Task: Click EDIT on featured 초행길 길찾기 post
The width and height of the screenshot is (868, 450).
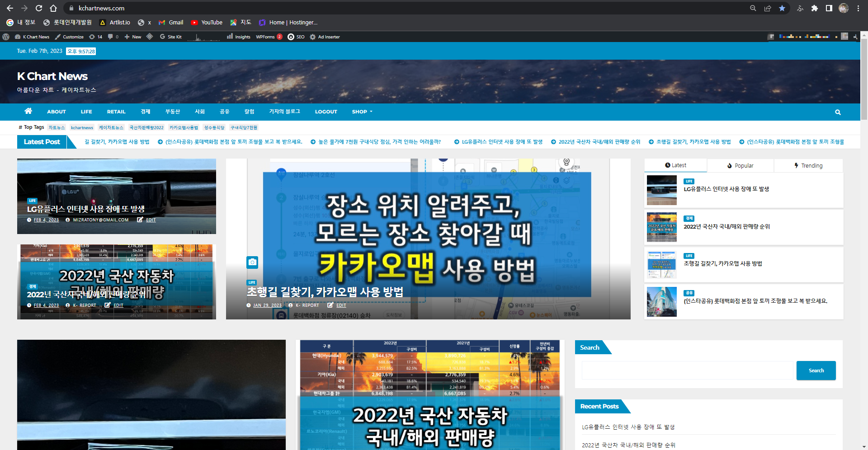Action: coord(341,305)
